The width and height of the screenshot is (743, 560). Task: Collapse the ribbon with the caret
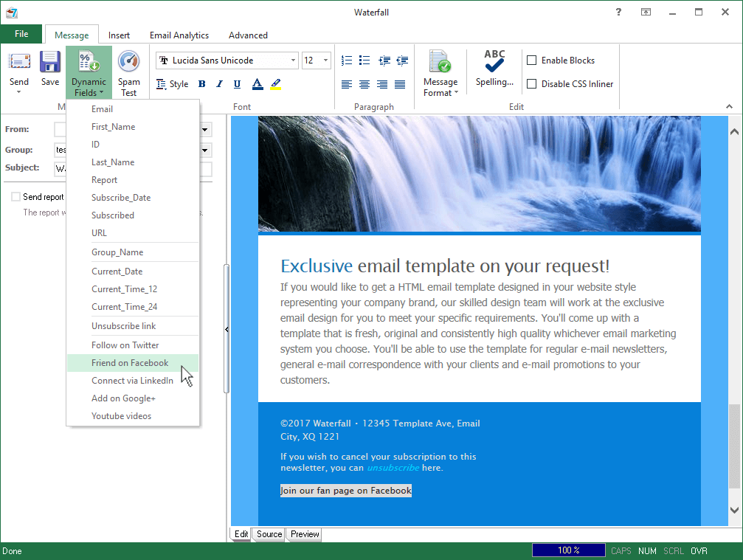pos(729,106)
